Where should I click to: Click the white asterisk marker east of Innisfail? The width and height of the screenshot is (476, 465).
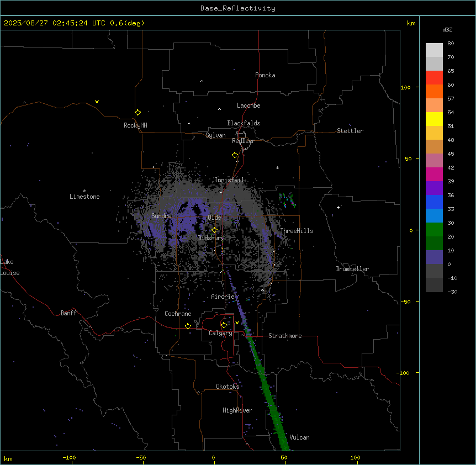pos(277,167)
